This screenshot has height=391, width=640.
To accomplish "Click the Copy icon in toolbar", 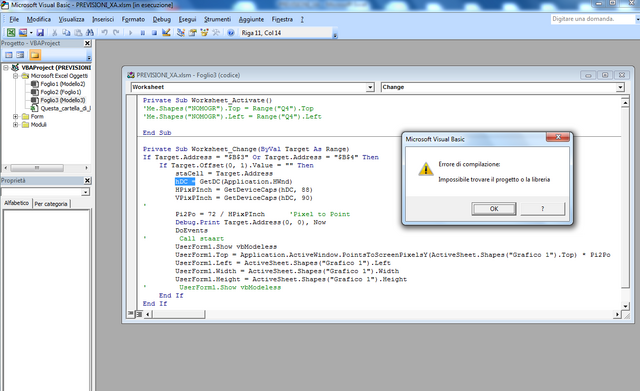I will point(66,33).
